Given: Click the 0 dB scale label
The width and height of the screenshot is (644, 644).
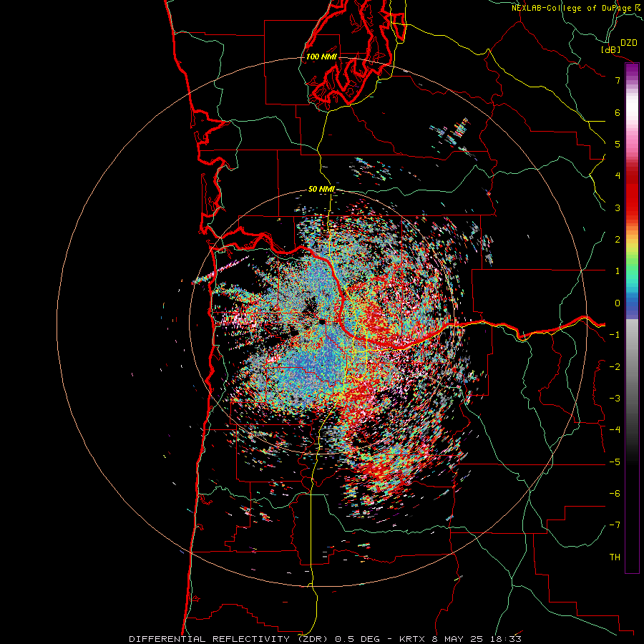Looking at the screenshot, I should 618,303.
